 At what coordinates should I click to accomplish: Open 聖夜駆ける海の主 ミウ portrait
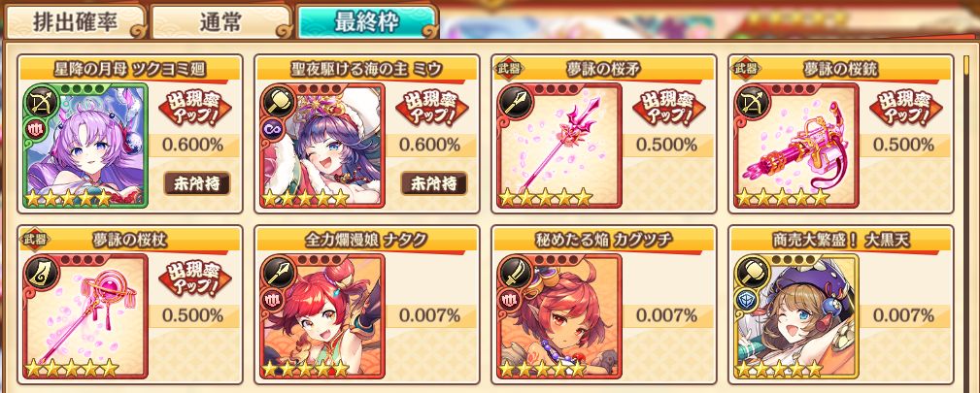(x=322, y=145)
